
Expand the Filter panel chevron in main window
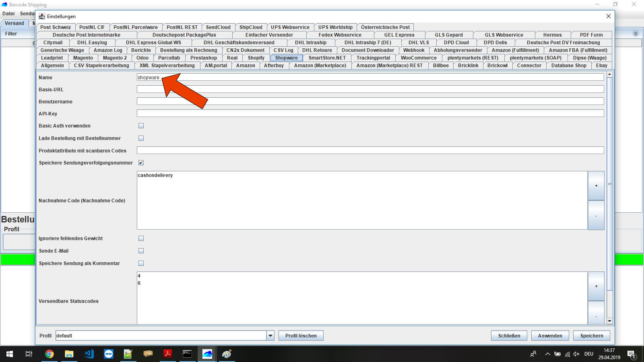click(x=636, y=33)
